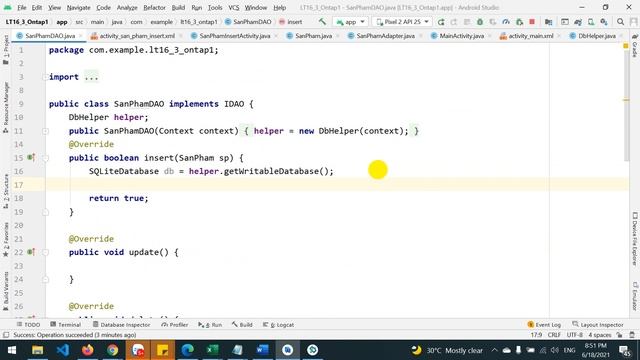Click Attach Debugger to Android Process icon
Image resolution: width=640 pixels, height=360 pixels.
pyautogui.click(x=519, y=22)
